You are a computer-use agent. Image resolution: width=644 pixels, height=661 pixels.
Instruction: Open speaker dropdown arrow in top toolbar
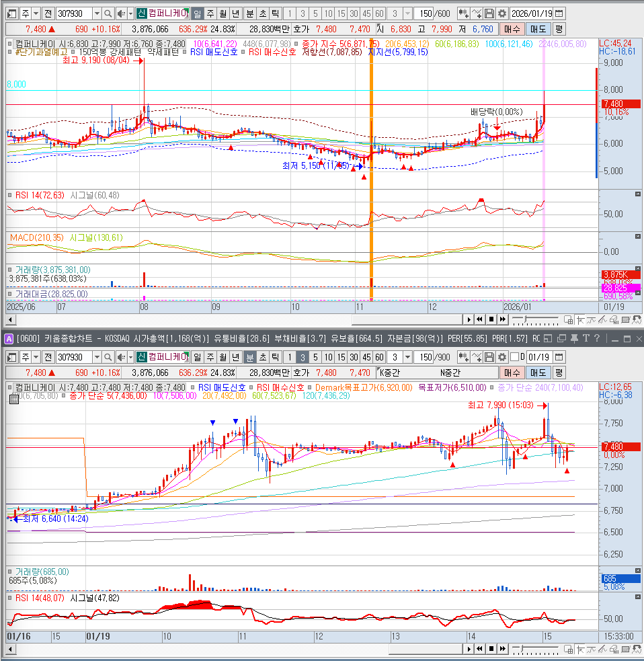130,13
